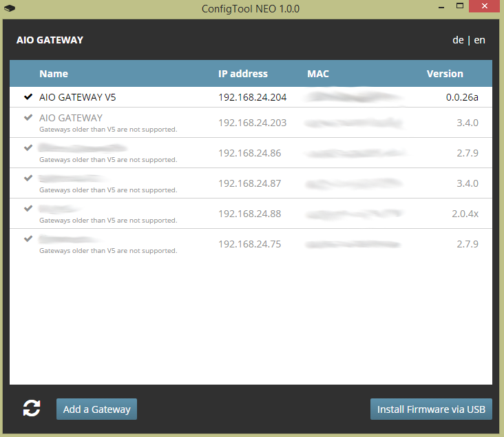Select the AIO GATEWAY V5 name
The width and height of the screenshot is (504, 437).
tap(78, 97)
